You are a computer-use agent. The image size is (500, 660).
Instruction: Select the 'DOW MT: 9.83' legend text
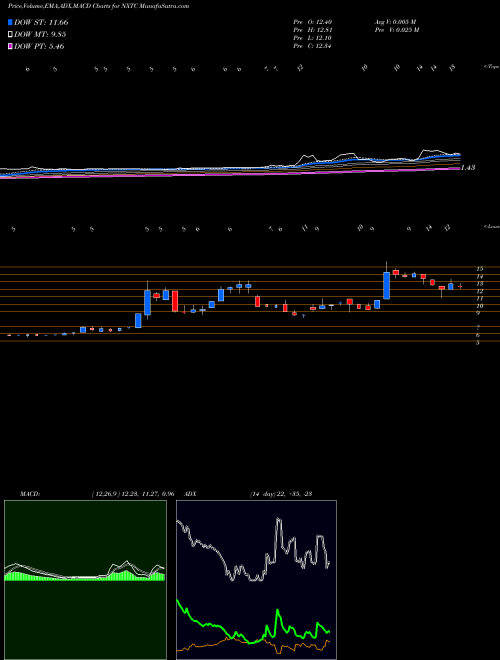click(x=40, y=35)
